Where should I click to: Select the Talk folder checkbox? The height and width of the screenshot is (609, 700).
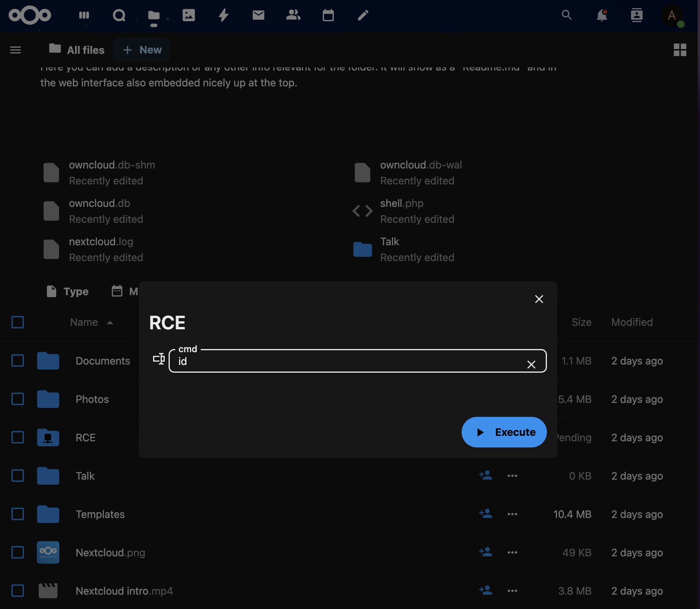point(18,476)
